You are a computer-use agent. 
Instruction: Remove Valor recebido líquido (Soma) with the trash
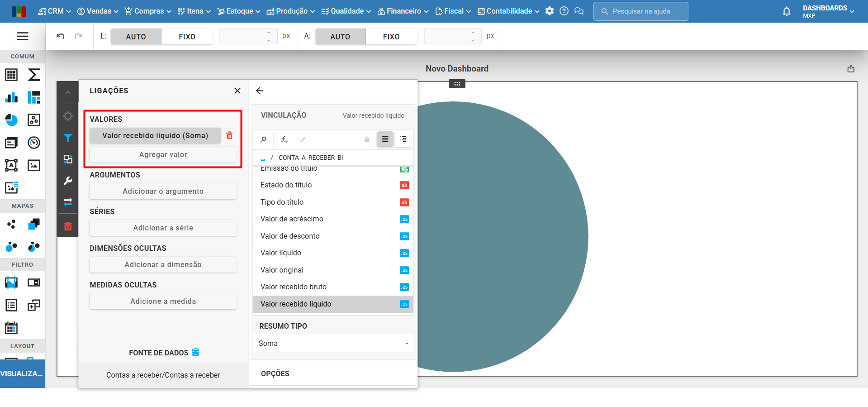[x=229, y=135]
